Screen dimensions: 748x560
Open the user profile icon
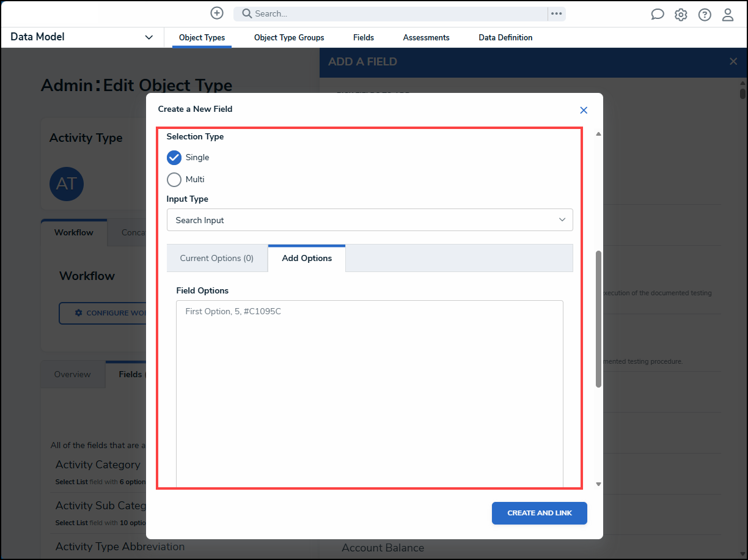[728, 15]
